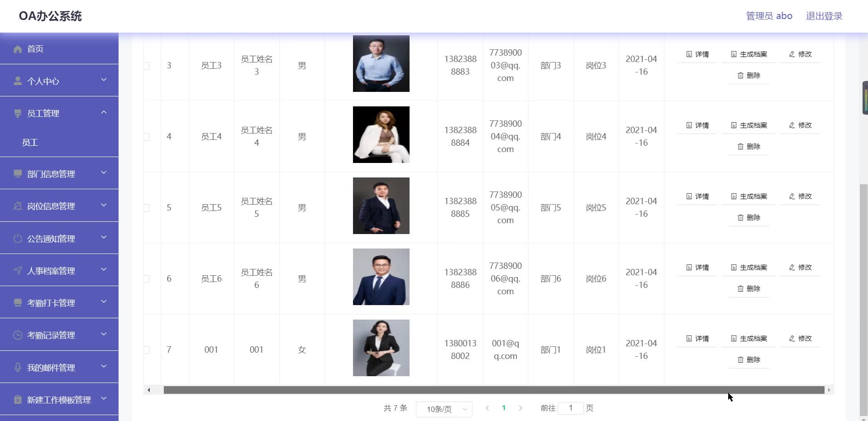Select the 个人中心 person icon
This screenshot has height=421, width=868.
click(17, 81)
